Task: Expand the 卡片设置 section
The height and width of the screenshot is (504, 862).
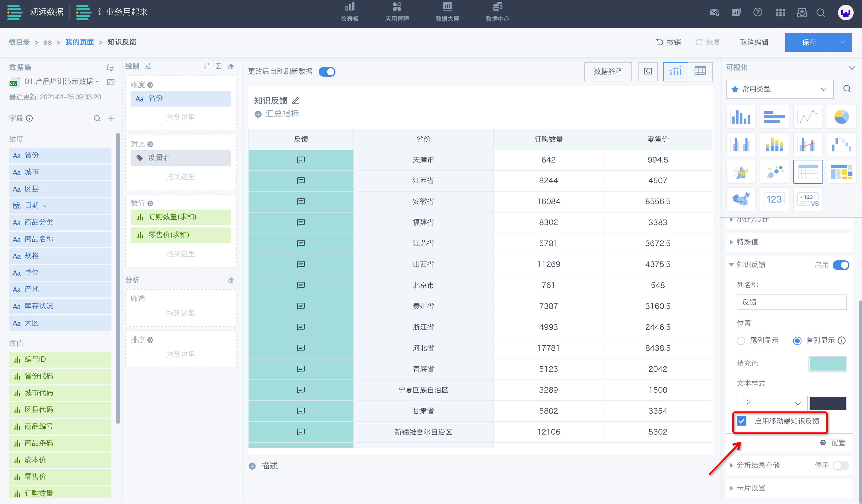Action: (731, 488)
